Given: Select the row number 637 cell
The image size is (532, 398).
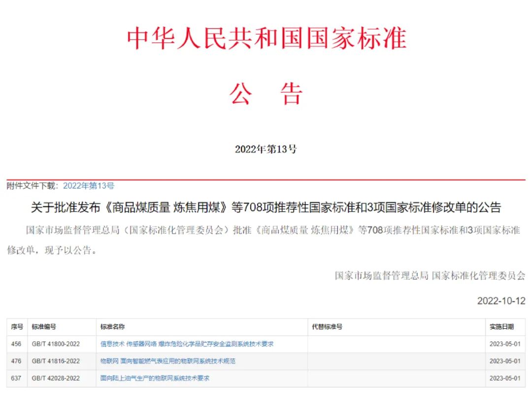Looking at the screenshot, I should [x=16, y=378].
